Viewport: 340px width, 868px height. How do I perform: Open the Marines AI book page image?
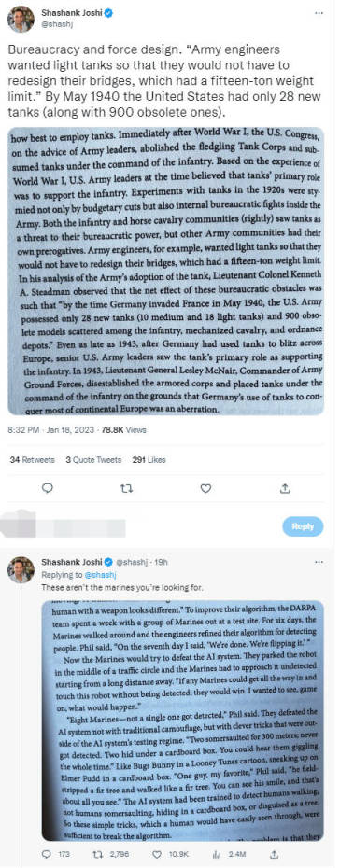point(182,721)
